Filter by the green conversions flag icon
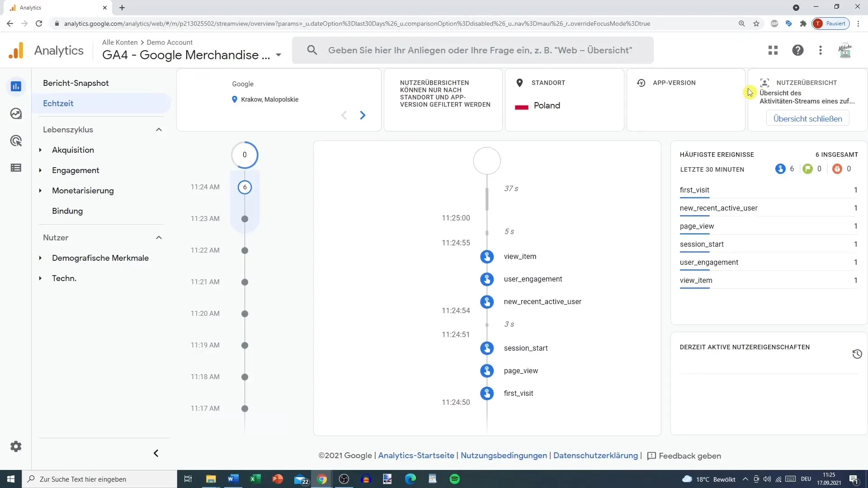The image size is (868, 488). point(807,169)
